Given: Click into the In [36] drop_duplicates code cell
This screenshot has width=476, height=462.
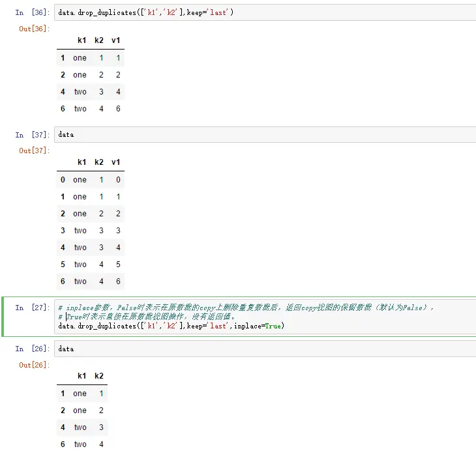Looking at the screenshot, I should click(x=265, y=12).
